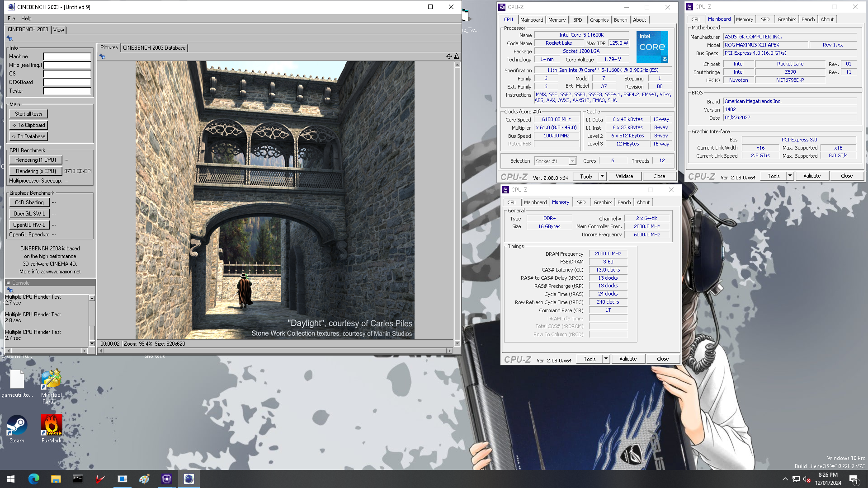Run the OpenGL SW-L benchmark
The image size is (868, 488).
[29, 214]
